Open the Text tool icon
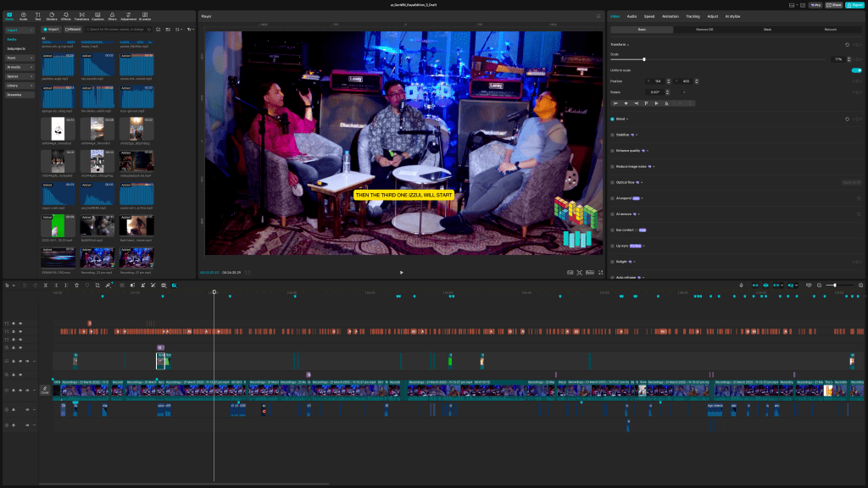This screenshot has height=488, width=868. click(x=37, y=15)
